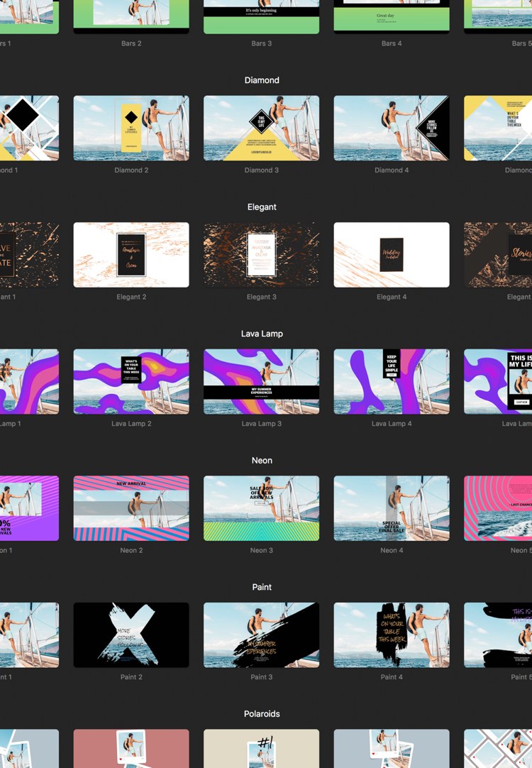Click the Paint 4 label
Screen dimensions: 532x768
(x=392, y=677)
